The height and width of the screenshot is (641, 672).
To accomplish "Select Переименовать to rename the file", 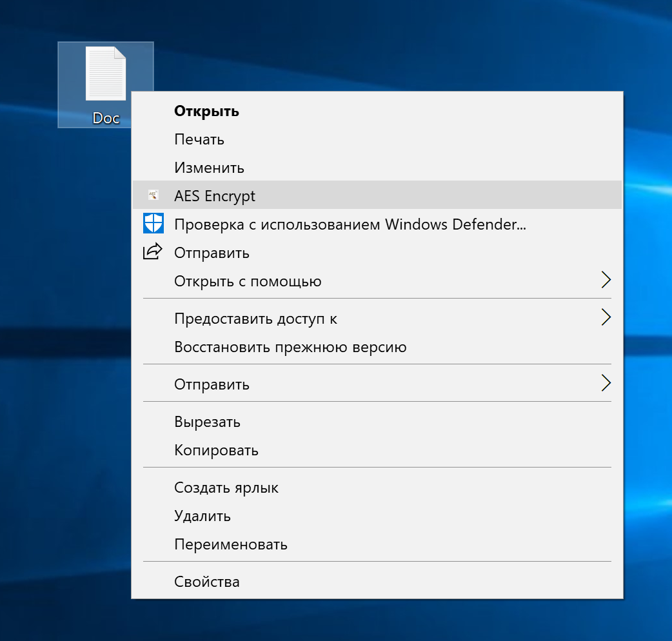I will [x=230, y=544].
